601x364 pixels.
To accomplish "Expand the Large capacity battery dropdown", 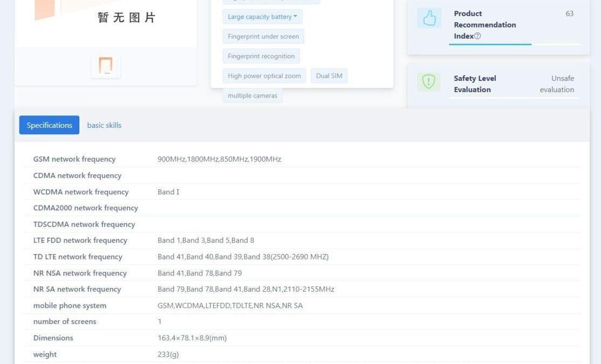I will tap(262, 17).
